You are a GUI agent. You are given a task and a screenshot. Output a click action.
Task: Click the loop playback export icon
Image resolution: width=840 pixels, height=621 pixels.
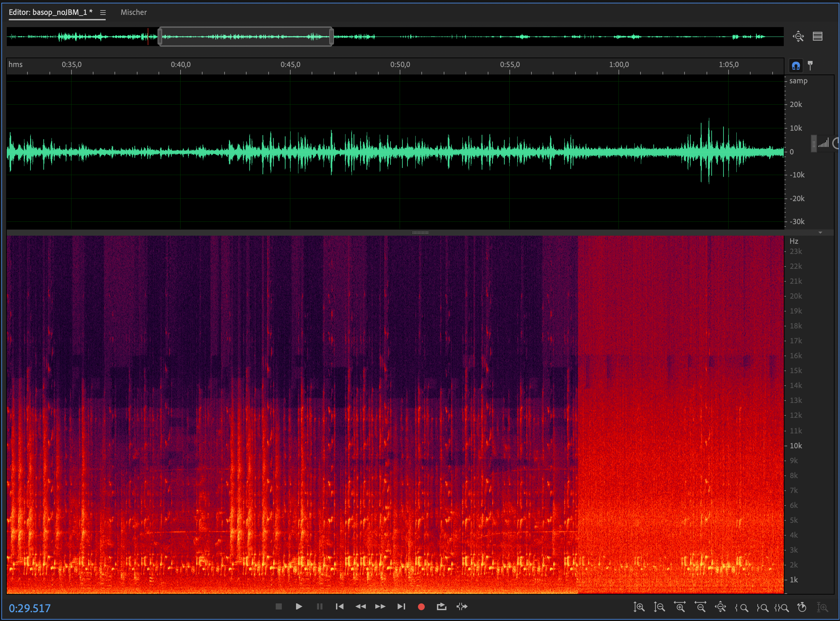pos(441,606)
